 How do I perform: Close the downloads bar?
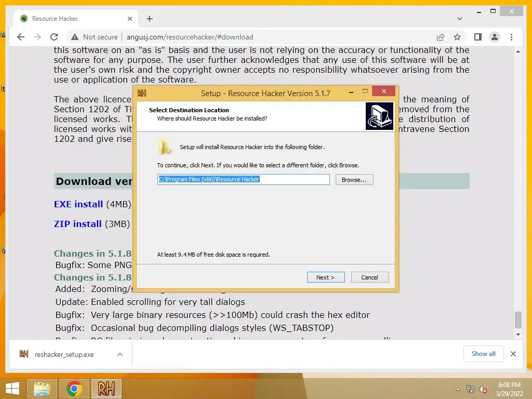(x=513, y=354)
